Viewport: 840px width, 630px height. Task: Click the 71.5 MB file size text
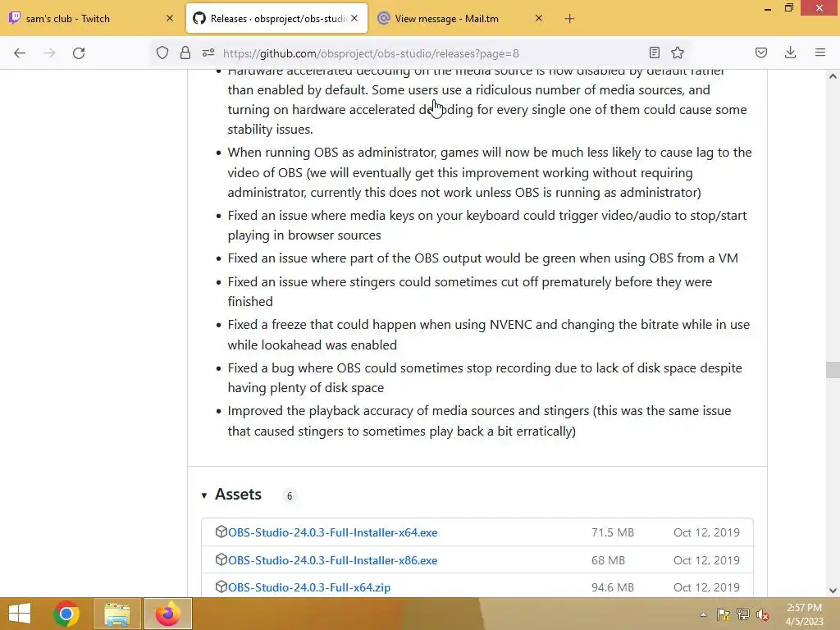click(612, 532)
